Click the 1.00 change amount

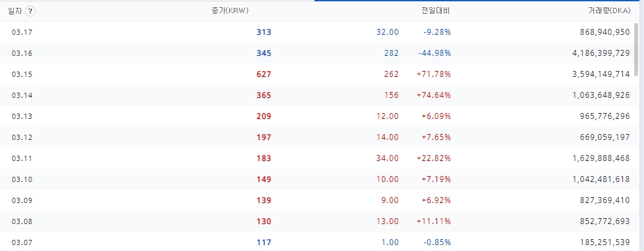point(390,242)
